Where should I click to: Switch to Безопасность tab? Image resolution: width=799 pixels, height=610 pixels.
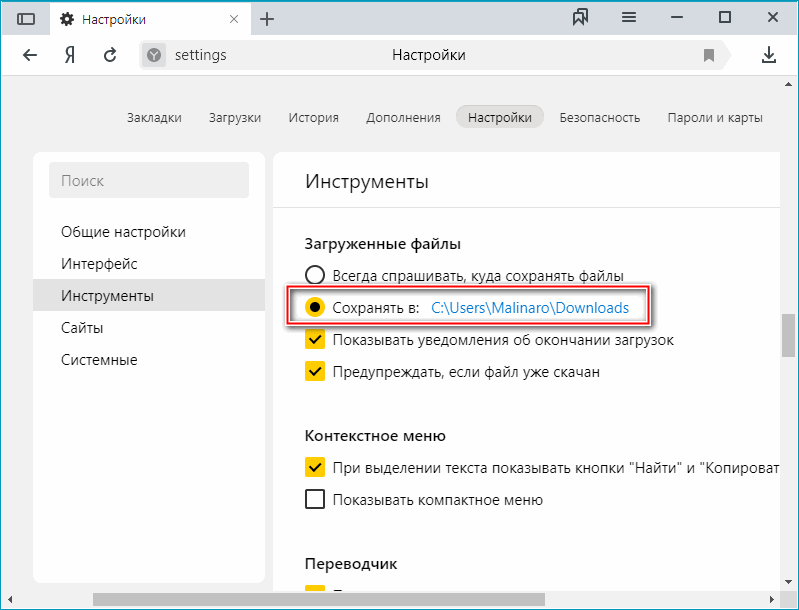coord(600,118)
